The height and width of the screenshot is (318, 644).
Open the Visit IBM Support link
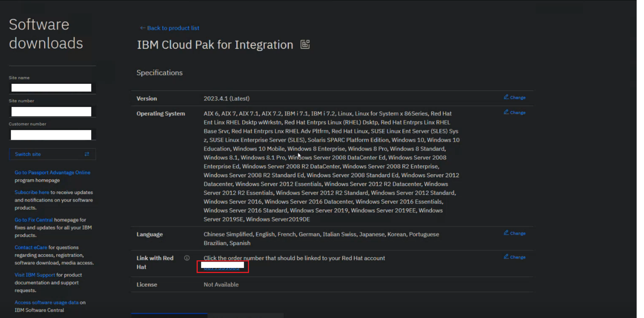pyautogui.click(x=35, y=275)
